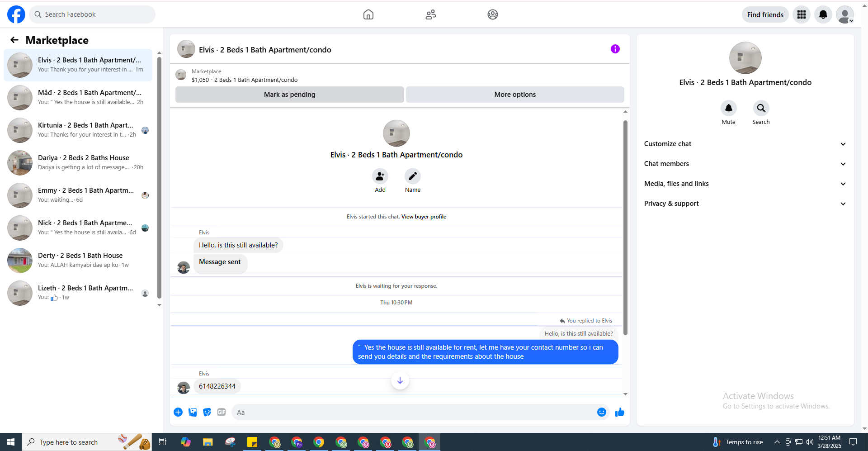Click the blue 'Yes the house is still available' message
This screenshot has height=451, width=868.
click(x=486, y=352)
